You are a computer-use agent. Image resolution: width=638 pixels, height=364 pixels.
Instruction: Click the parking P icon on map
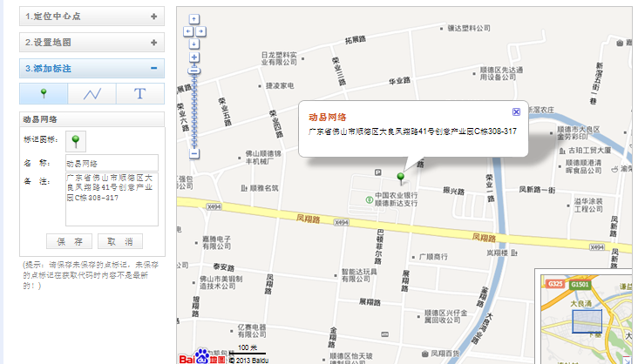(378, 172)
